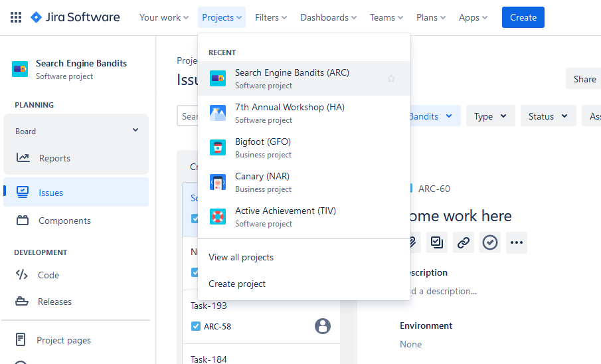Select Canary (NAR) project
Screen dimensions: 601x364
click(304, 182)
